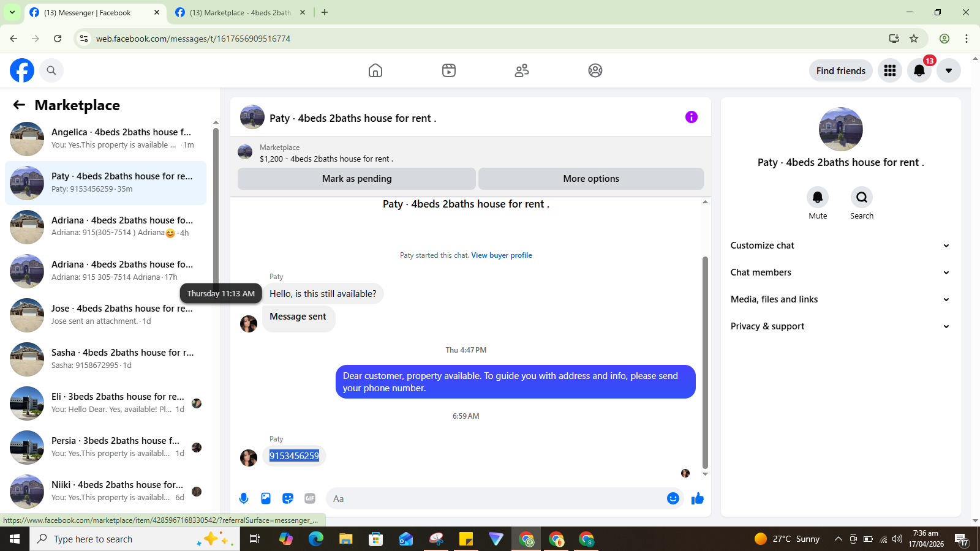Click the address bar URL

[x=193, y=39]
